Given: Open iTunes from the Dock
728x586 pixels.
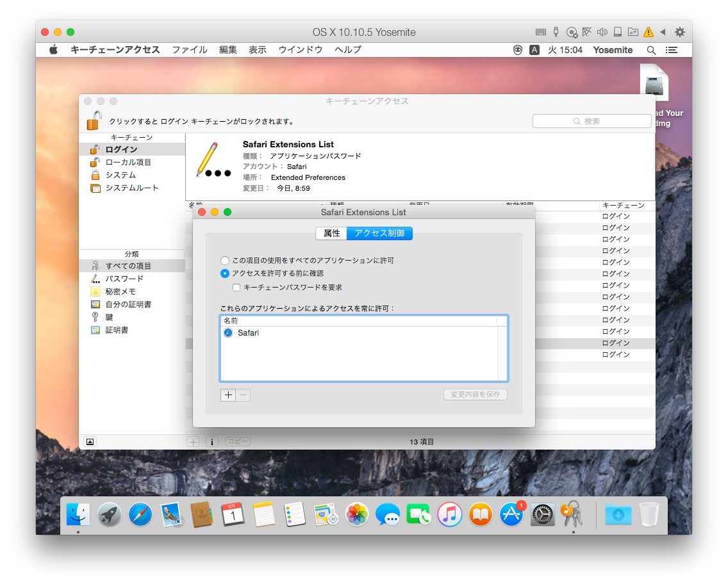Looking at the screenshot, I should click(449, 514).
